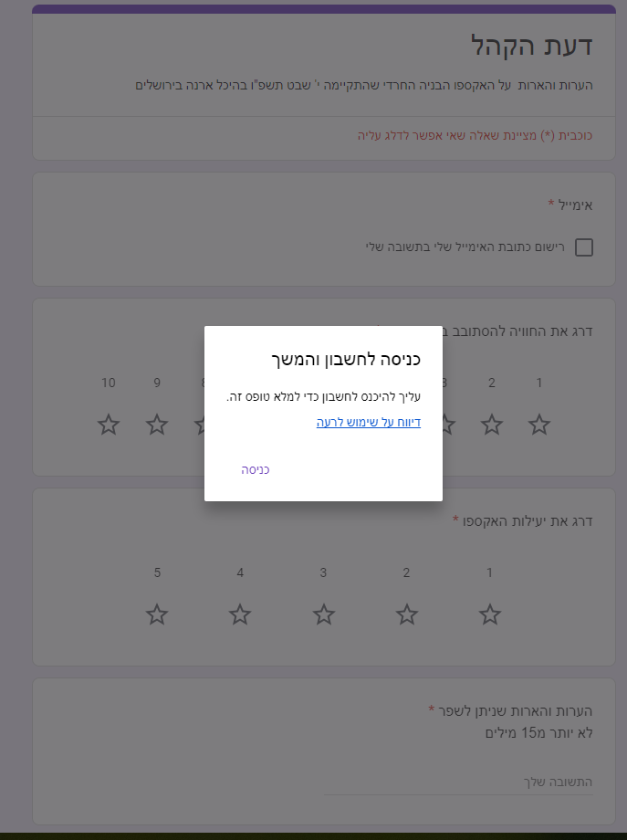The width and height of the screenshot is (627, 840).
Task: Select star 2 in the experience rating
Action: pos(492,425)
